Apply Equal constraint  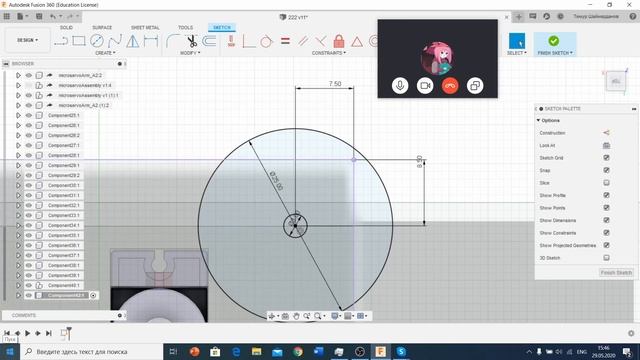click(x=285, y=41)
